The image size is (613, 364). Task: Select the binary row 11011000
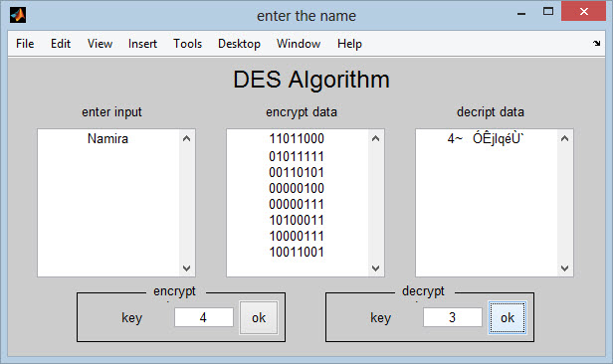click(297, 138)
